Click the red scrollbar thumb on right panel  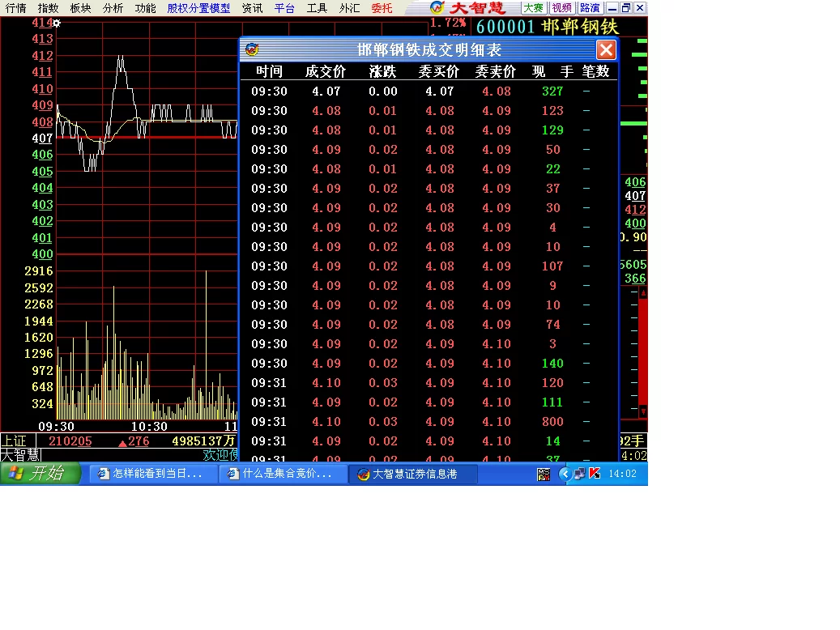(x=643, y=352)
